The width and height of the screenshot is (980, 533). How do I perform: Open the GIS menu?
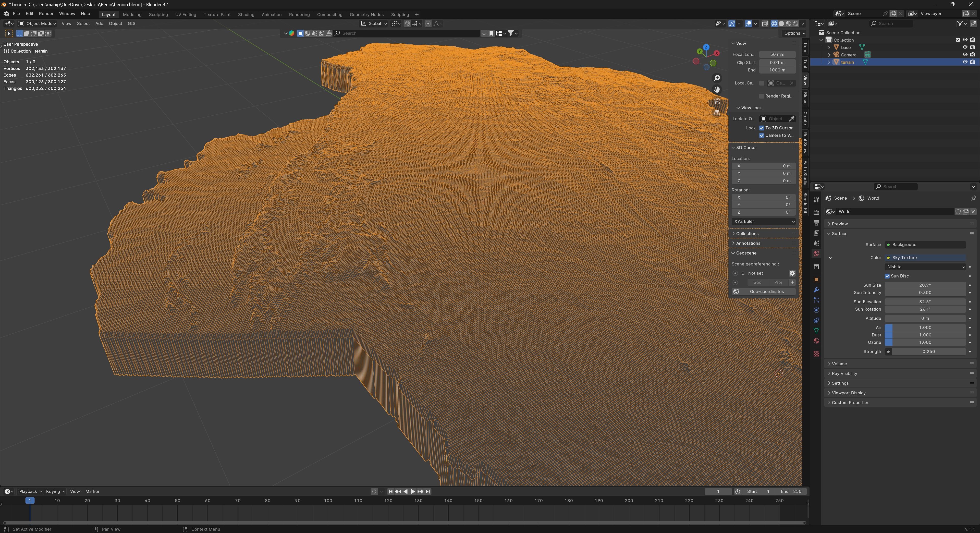click(x=131, y=23)
